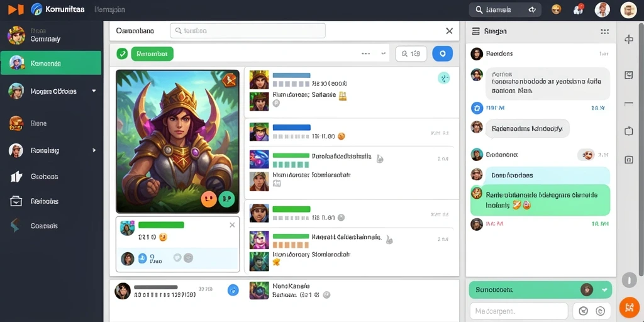Close the small card below the artwork
Viewport: 644px width, 322px height.
pyautogui.click(x=232, y=225)
